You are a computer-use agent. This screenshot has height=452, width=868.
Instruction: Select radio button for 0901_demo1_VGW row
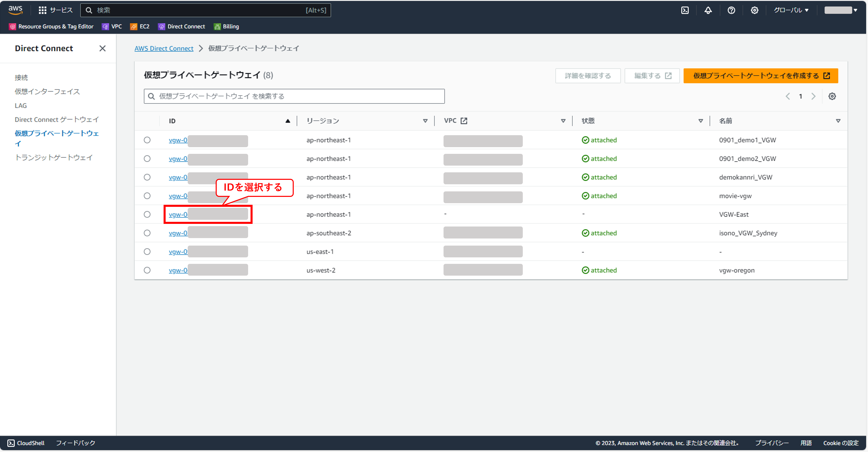(x=147, y=140)
